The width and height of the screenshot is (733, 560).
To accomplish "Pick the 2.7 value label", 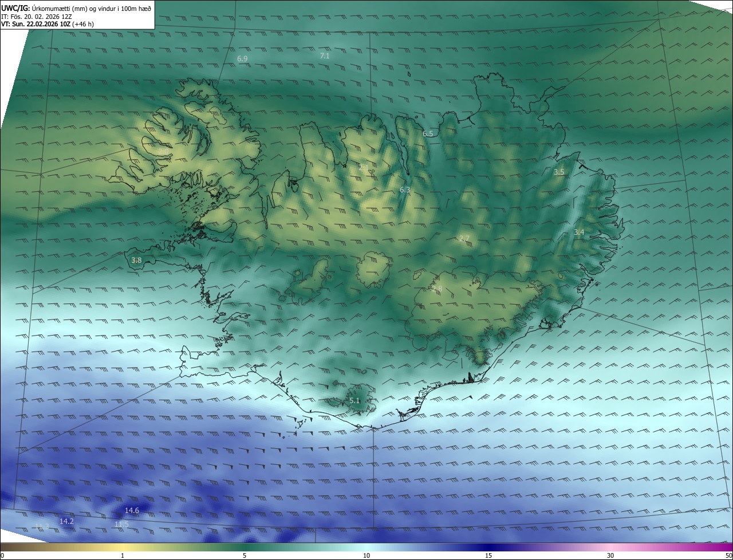I will [464, 239].
